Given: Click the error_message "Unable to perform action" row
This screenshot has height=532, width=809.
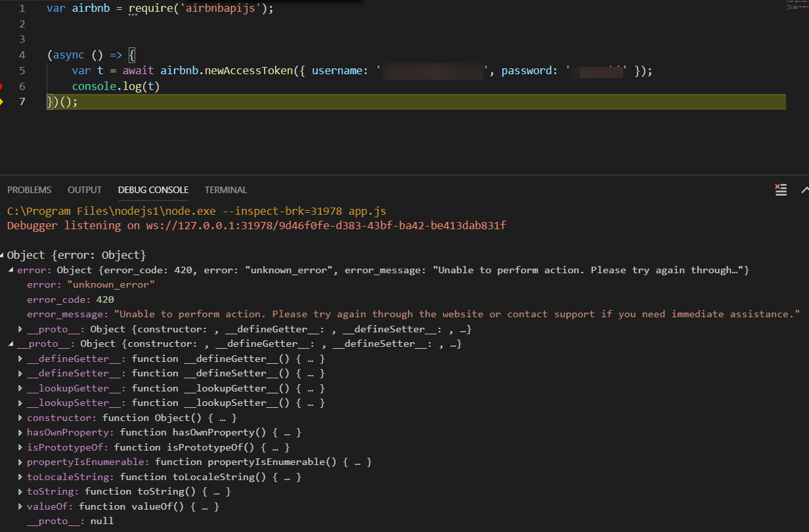Looking at the screenshot, I should click(x=414, y=314).
